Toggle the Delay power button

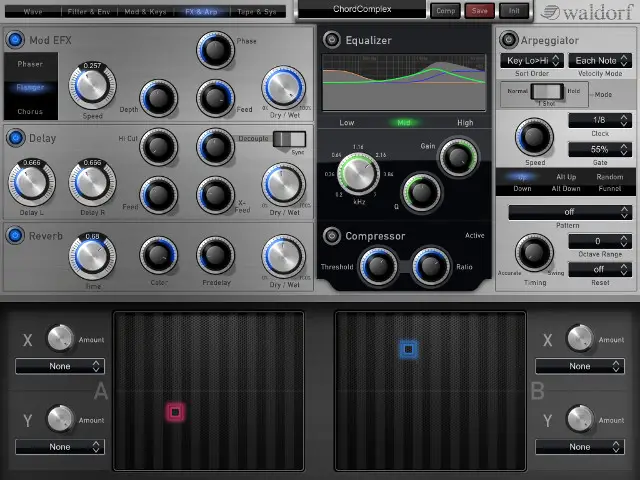(x=16, y=138)
